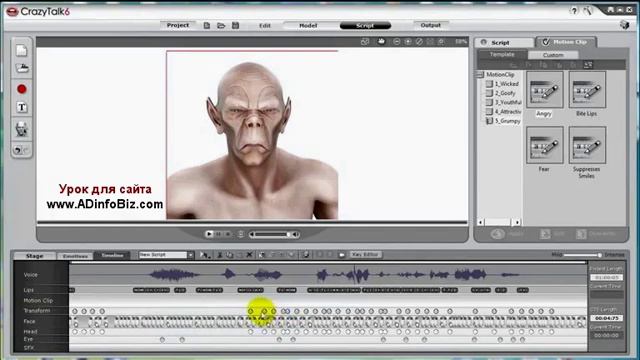Select the Emotives tab in the timeline panel
Image resolution: width=640 pixels, height=360 pixels.
pyautogui.click(x=75, y=256)
